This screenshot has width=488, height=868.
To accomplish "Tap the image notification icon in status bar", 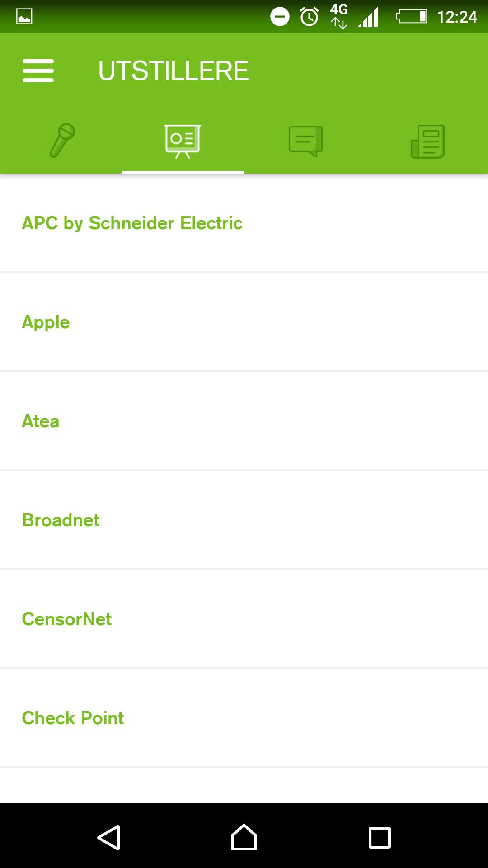I will tap(24, 17).
